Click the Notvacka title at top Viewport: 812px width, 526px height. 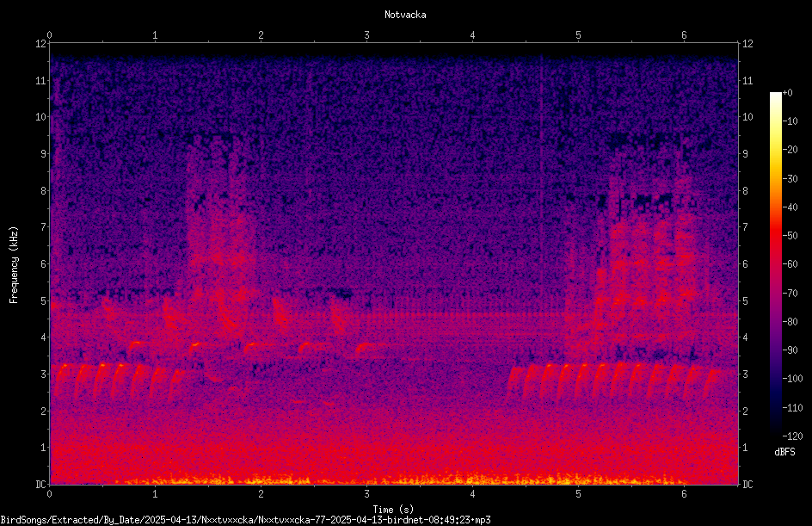click(x=405, y=15)
